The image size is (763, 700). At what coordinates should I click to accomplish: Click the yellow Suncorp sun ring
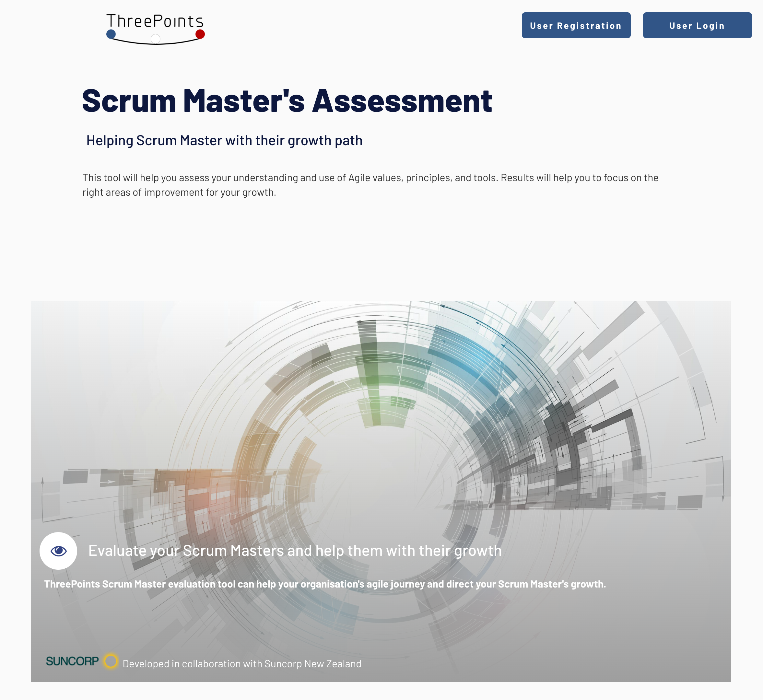pyautogui.click(x=111, y=661)
